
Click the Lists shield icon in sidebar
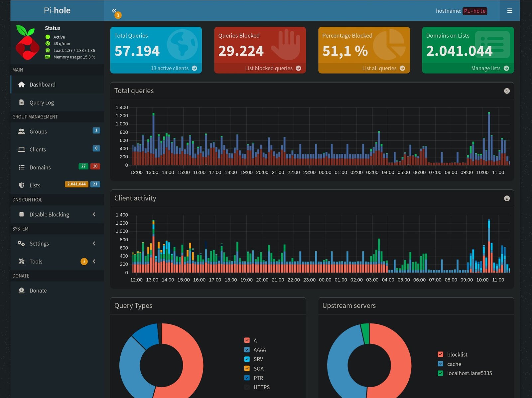[x=22, y=185]
